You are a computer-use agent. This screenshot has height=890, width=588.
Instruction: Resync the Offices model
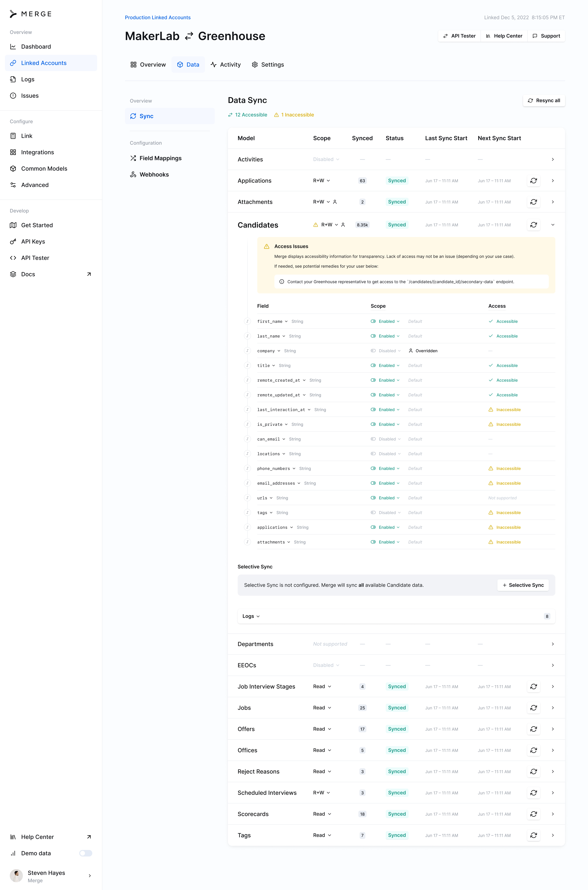pyautogui.click(x=534, y=750)
